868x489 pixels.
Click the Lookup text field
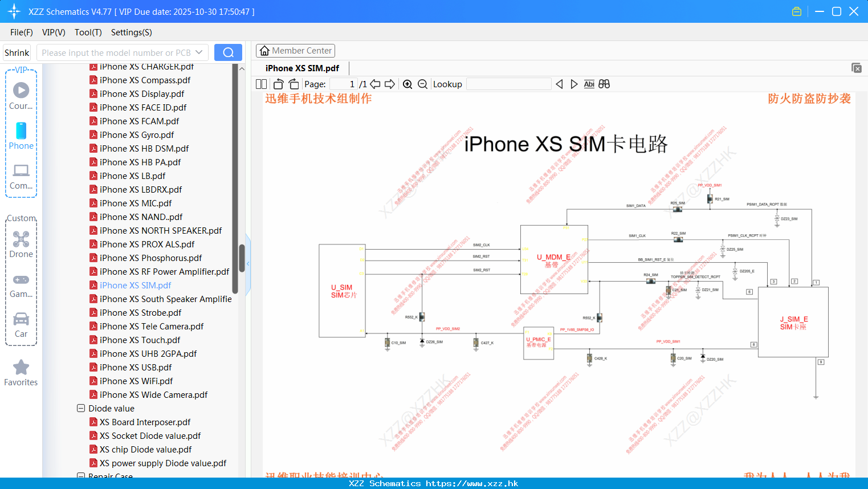[x=509, y=84]
